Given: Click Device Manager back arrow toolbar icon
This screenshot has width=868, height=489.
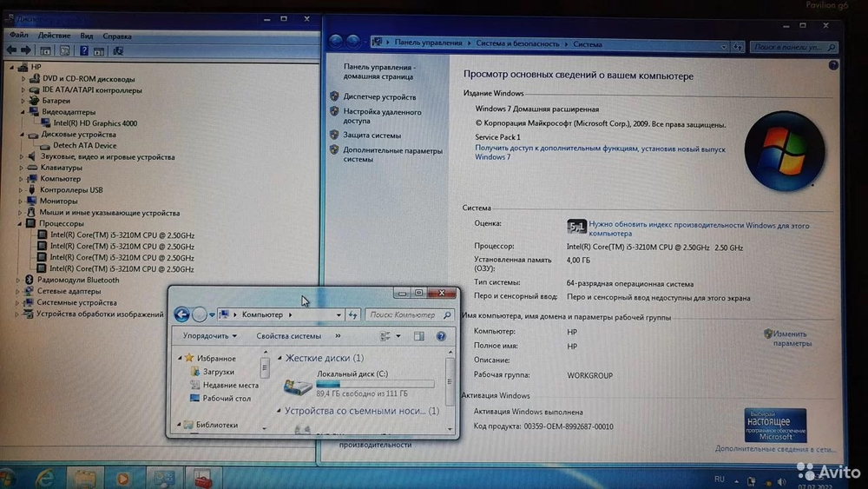Looking at the screenshot, I should coord(11,50).
